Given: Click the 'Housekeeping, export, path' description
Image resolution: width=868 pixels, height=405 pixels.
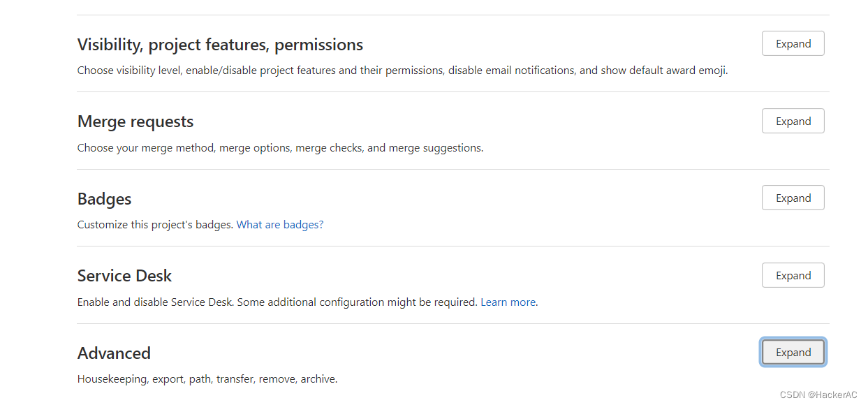Looking at the screenshot, I should click(x=207, y=379).
